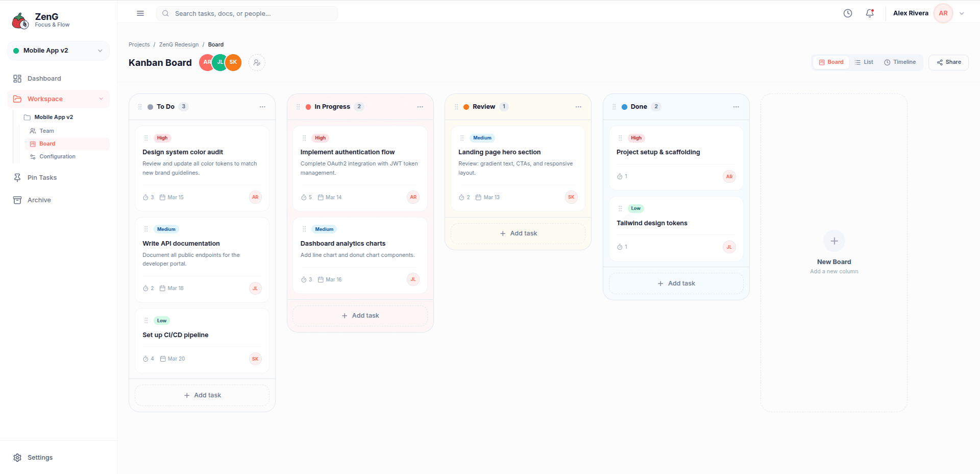This screenshot has height=474, width=980.
Task: Switch to the Timeline view tab
Action: [900, 62]
